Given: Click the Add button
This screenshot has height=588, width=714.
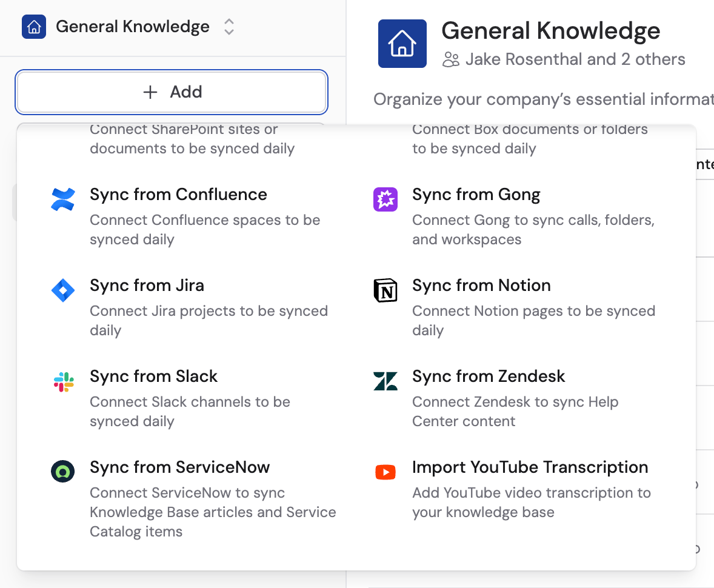Looking at the screenshot, I should (x=171, y=92).
